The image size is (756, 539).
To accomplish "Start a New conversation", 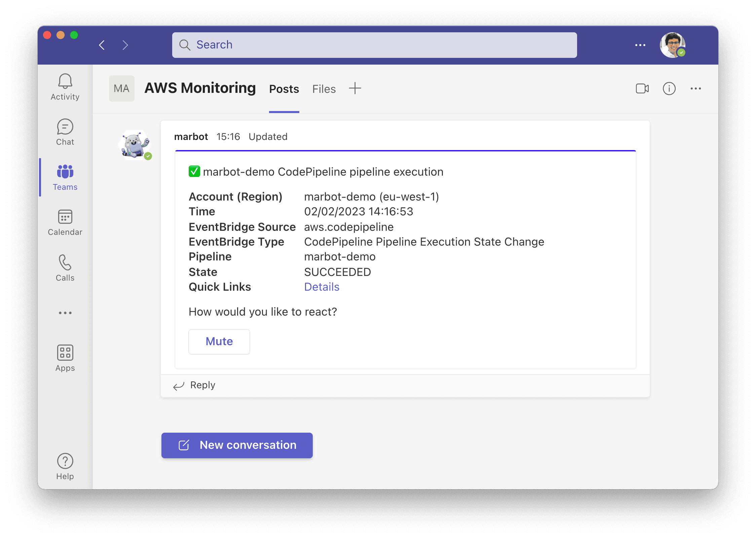I will click(237, 445).
